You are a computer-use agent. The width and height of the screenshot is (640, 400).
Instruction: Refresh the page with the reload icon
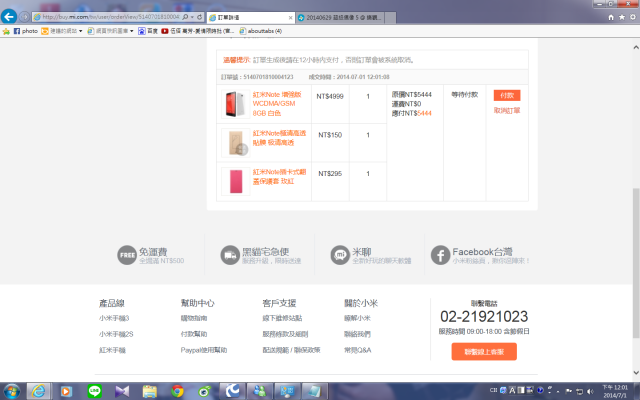[x=200, y=17]
